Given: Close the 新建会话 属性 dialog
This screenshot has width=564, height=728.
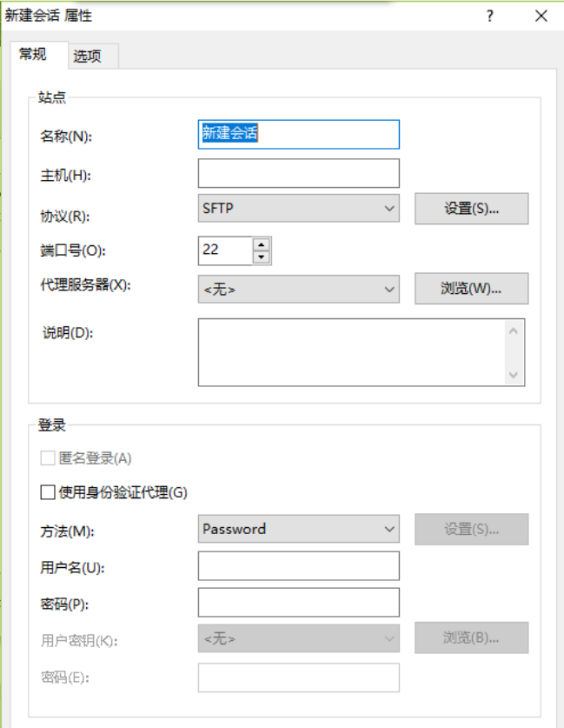Looking at the screenshot, I should coord(541,16).
